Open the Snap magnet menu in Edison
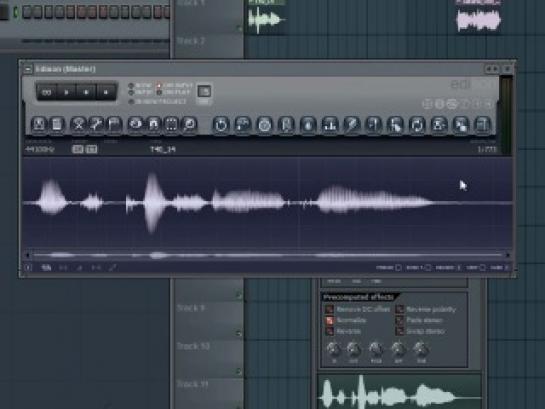 pyautogui.click(x=153, y=124)
